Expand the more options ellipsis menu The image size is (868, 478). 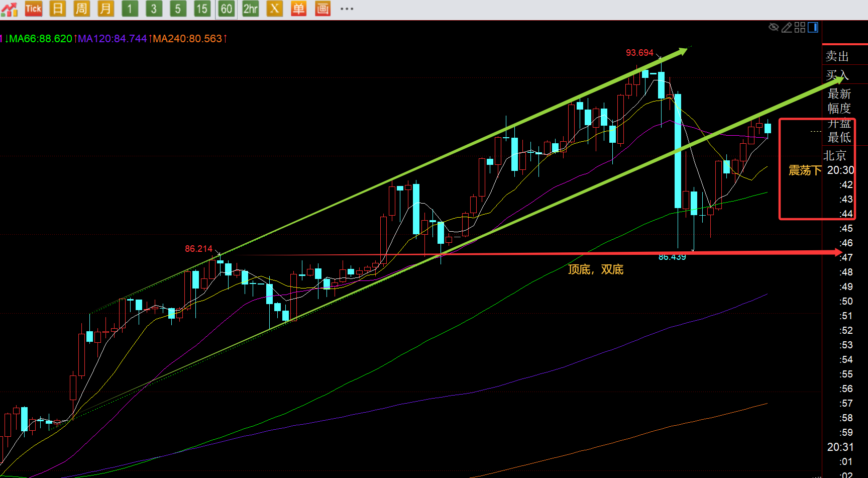pos(347,9)
